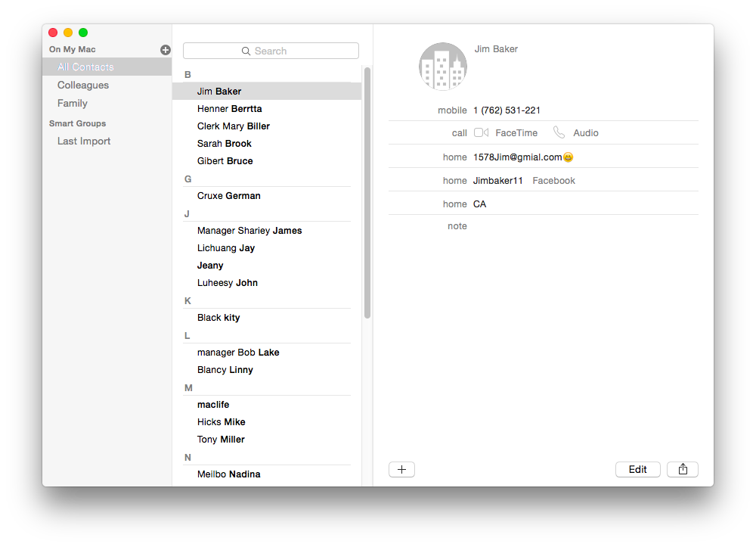Image resolution: width=756 pixels, height=547 pixels.
Task: Click the contact list scrollbar
Action: tap(367, 193)
